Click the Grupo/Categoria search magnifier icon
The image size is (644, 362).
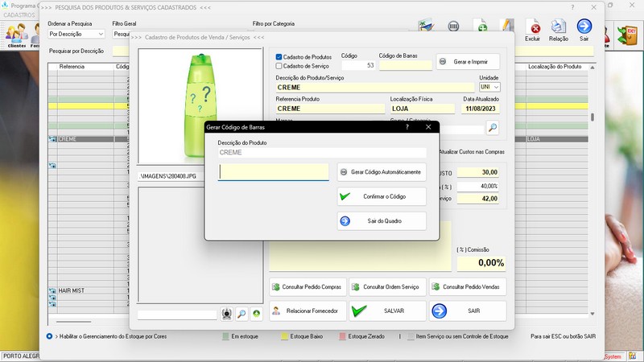click(x=493, y=128)
